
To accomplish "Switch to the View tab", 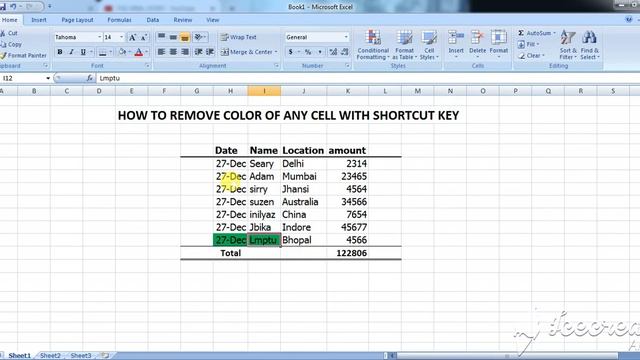I will [212, 20].
